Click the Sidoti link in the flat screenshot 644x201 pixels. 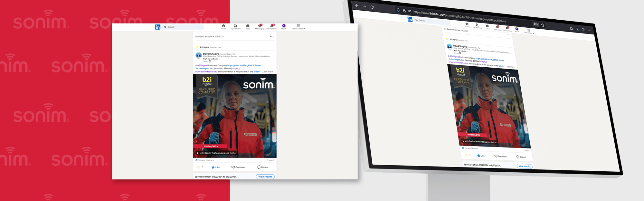click(x=257, y=72)
